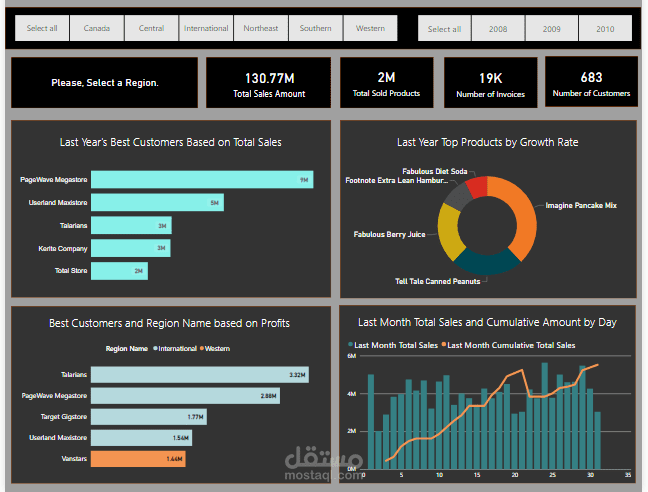Select orange Vanstars 1.44M profit bar
648x492 pixels.
pos(138,459)
